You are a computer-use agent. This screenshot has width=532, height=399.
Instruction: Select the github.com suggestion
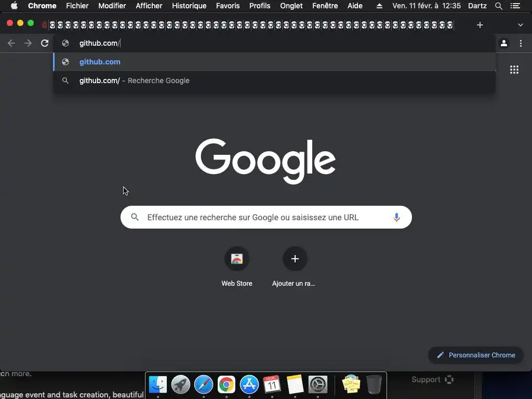[x=274, y=62]
